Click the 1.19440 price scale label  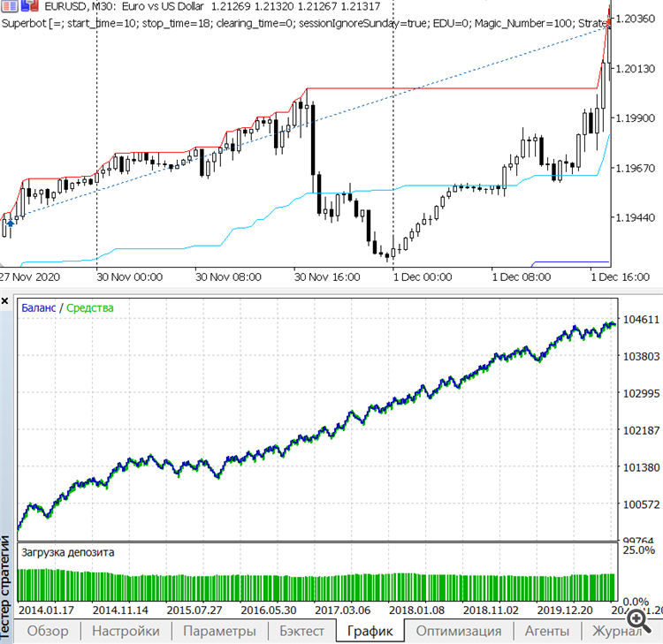point(635,217)
